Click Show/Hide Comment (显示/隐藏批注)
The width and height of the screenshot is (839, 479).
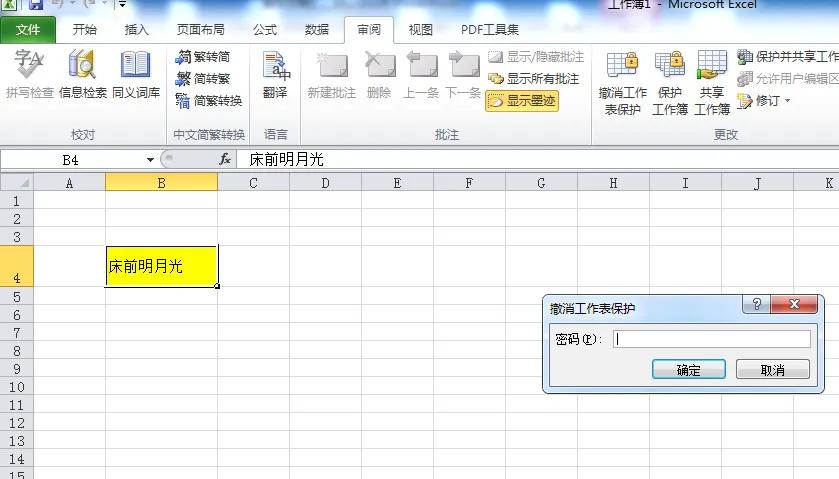[x=536, y=57]
